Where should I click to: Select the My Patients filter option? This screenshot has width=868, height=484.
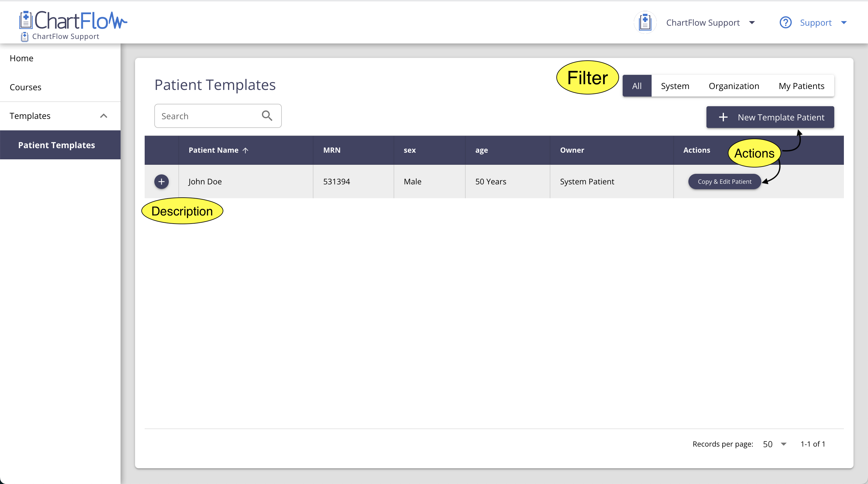point(801,86)
